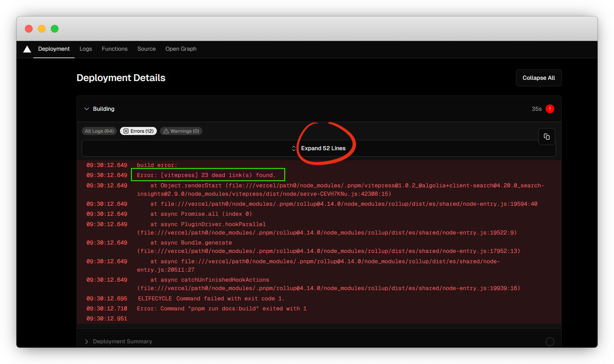
Task: Expand 52 hidden log lines
Action: [x=323, y=148]
